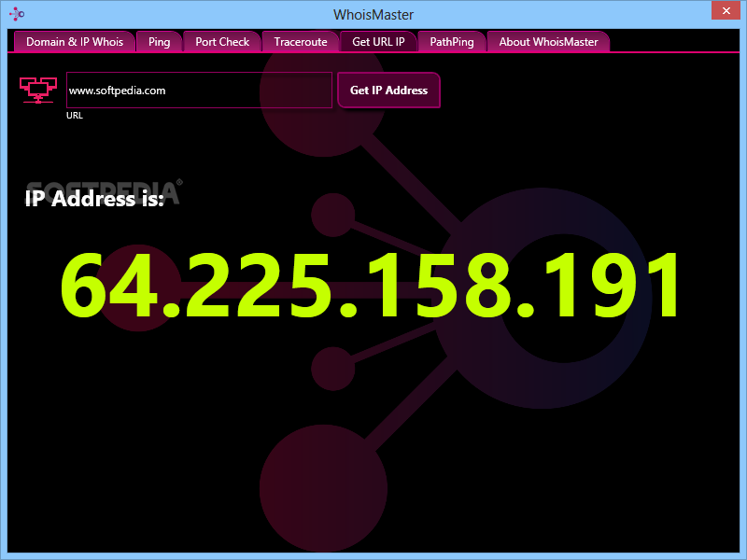
Task: Click the 'IP Address is:' label
Action: pos(94,199)
